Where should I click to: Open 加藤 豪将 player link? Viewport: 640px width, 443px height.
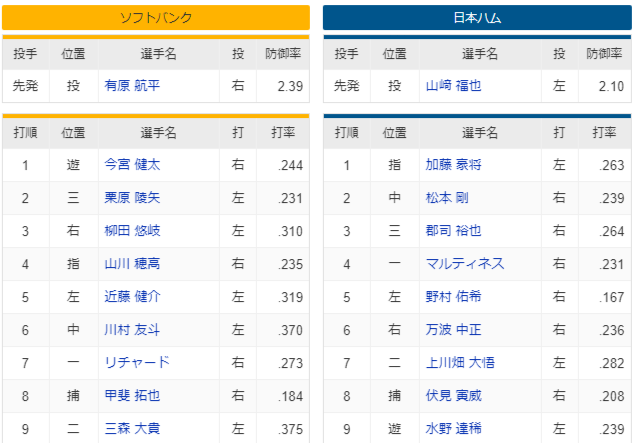click(x=453, y=165)
